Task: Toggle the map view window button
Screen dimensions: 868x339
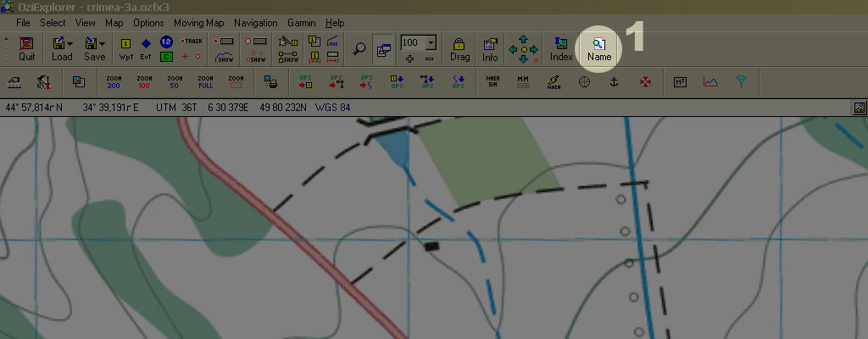Action: click(383, 49)
